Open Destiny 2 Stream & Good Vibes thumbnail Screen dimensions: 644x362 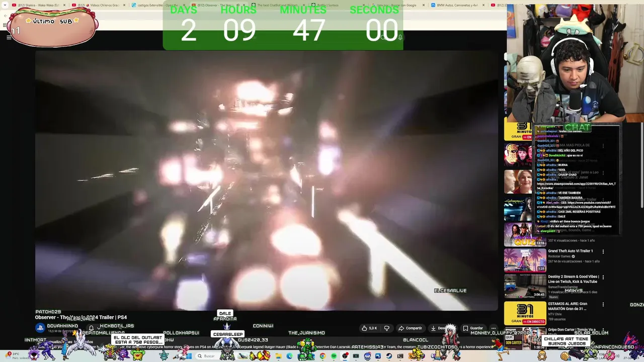pos(525,286)
